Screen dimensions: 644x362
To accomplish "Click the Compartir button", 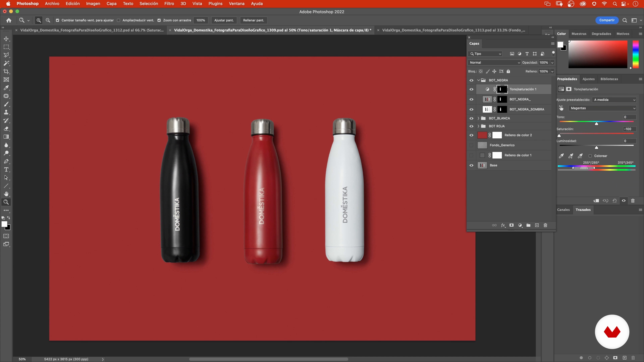I will [x=607, y=20].
